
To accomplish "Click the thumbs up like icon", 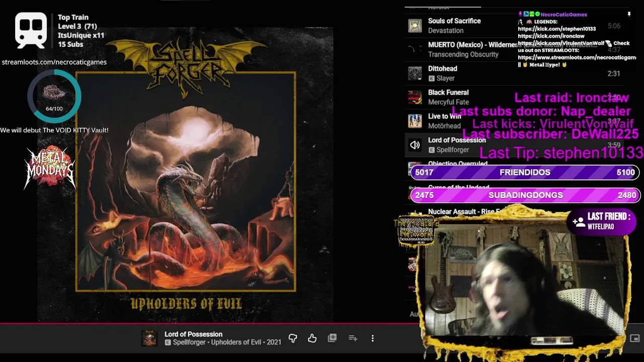I will [x=312, y=338].
